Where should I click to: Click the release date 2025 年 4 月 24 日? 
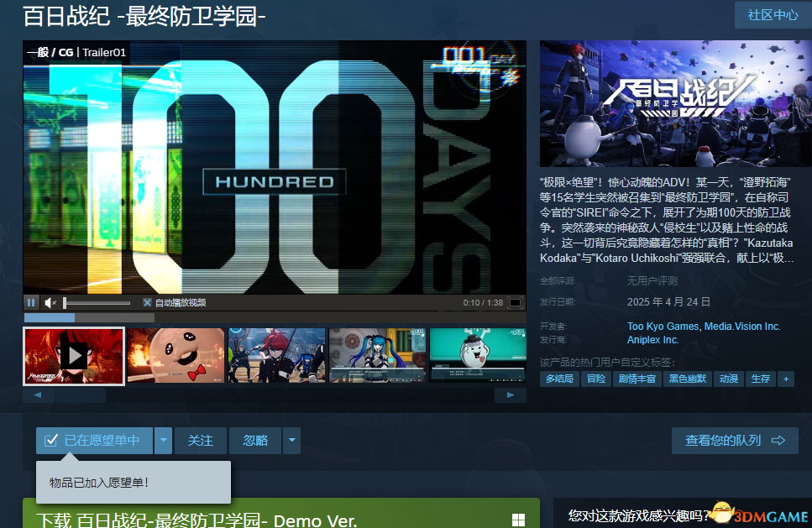click(x=668, y=302)
